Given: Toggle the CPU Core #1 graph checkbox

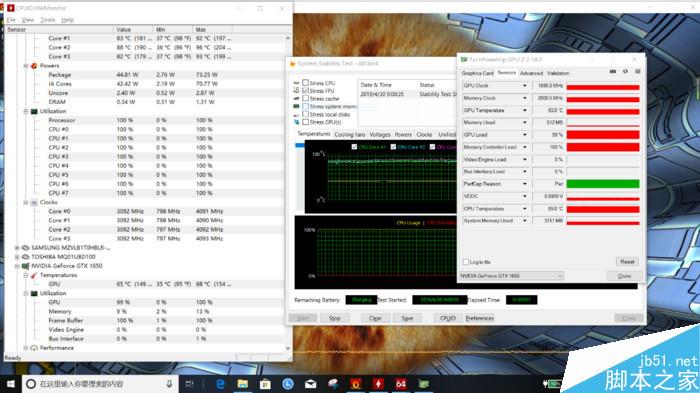Looking at the screenshot, I should coord(354,147).
